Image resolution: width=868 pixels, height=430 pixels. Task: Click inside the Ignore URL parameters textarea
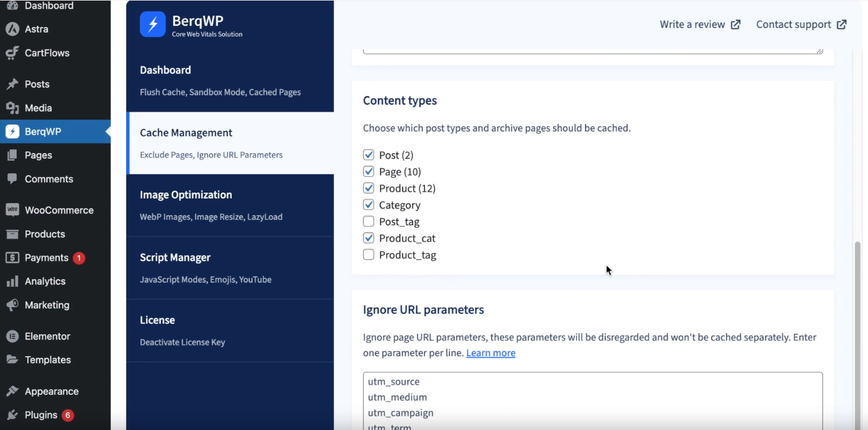tap(593, 400)
